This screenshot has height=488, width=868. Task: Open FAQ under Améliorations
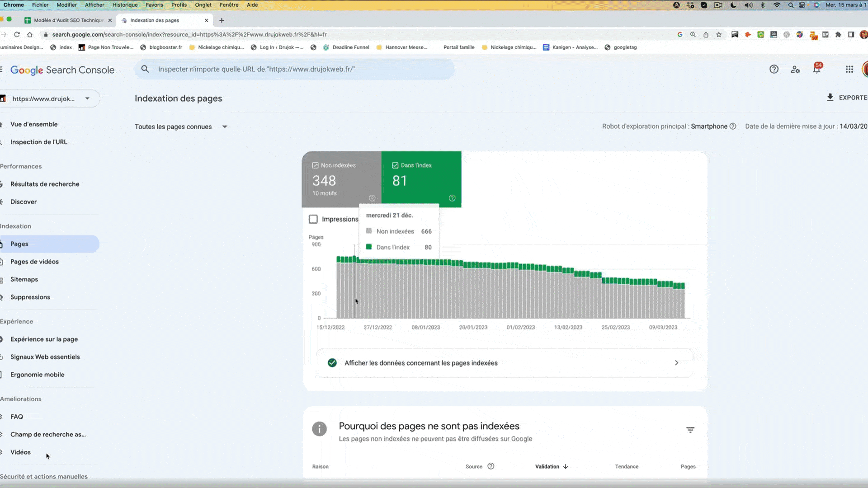click(17, 417)
